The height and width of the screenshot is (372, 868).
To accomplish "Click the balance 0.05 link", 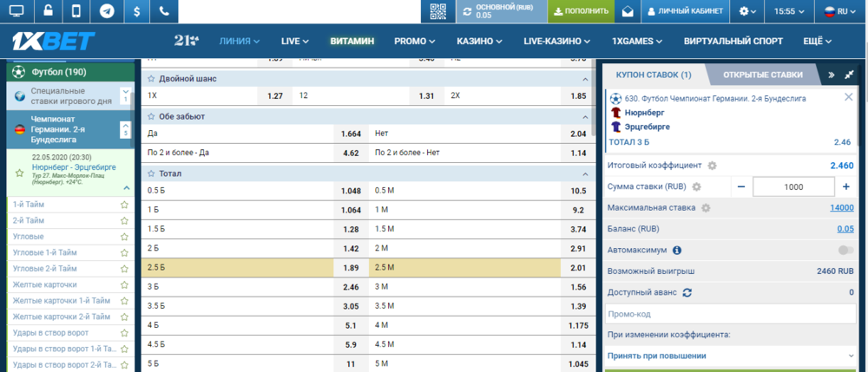I will click(x=845, y=229).
